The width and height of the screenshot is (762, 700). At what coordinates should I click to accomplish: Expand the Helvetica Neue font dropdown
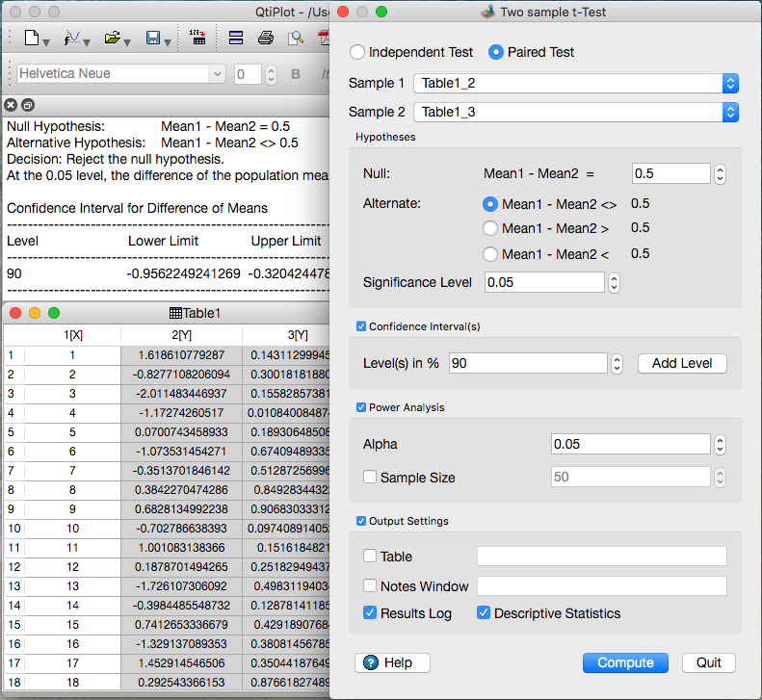120,74
